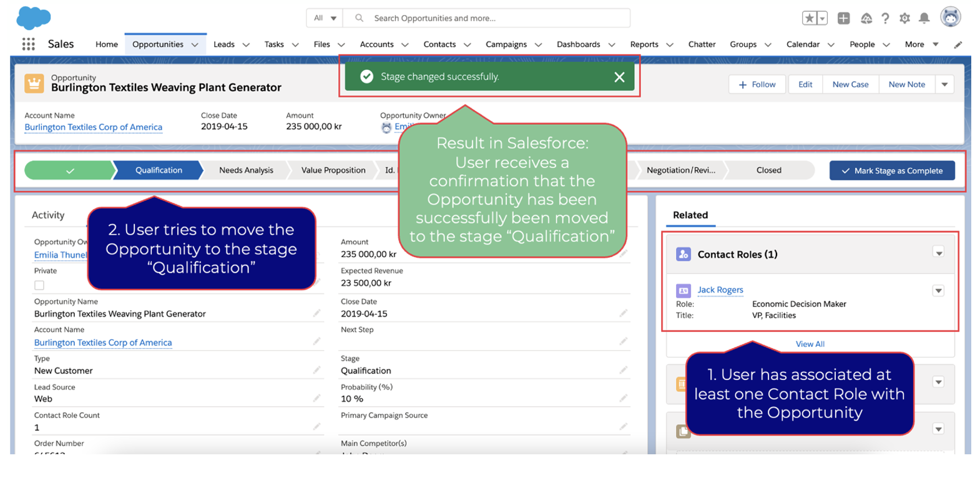The height and width of the screenshot is (478, 980).
Task: Close the Stage changed successfully toast
Action: [619, 77]
